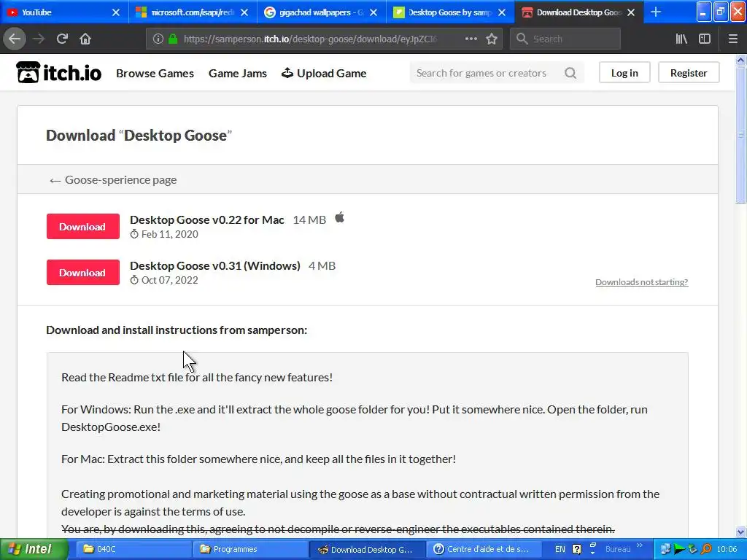This screenshot has height=560, width=747.
Task: Open Upload Game page
Action: tap(324, 74)
